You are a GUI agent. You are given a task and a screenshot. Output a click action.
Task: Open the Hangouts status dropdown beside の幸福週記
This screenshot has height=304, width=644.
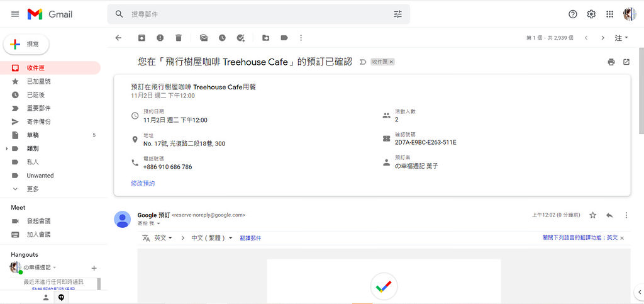[55, 267]
